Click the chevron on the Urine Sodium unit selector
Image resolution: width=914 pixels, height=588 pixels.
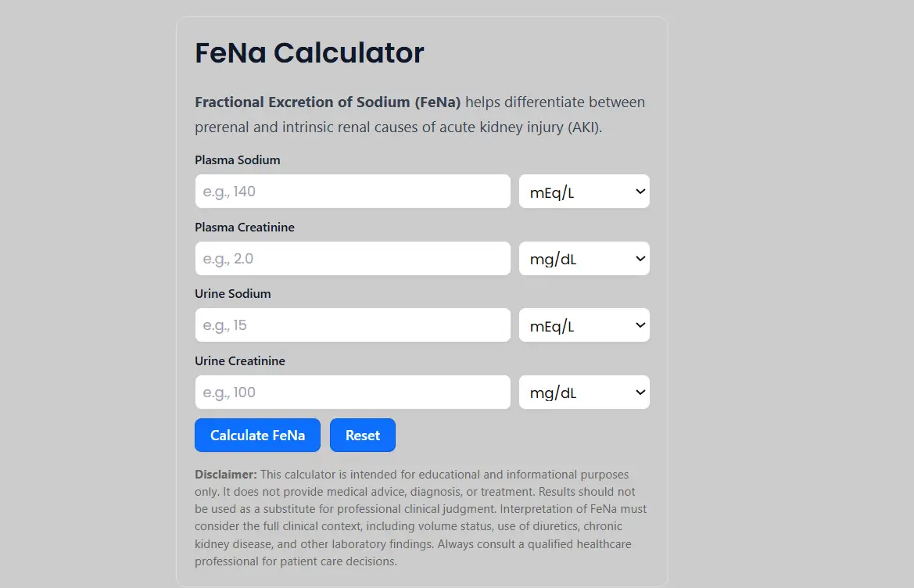pyautogui.click(x=640, y=324)
